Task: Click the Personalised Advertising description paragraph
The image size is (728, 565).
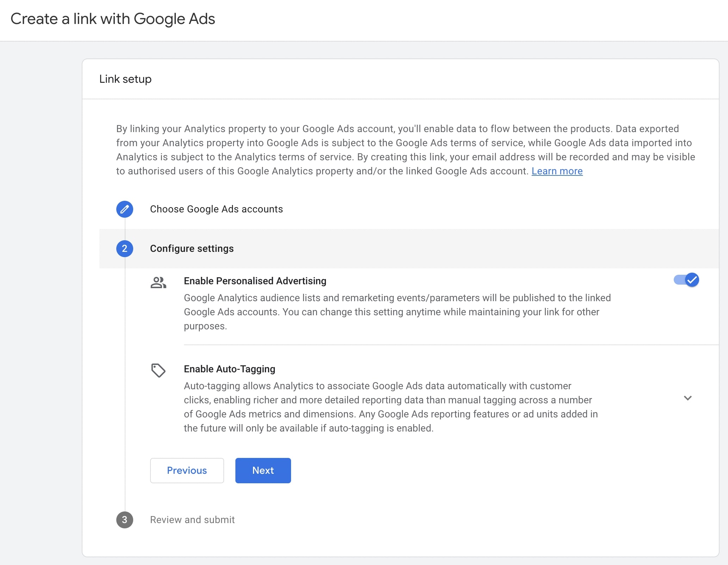Action: pyautogui.click(x=397, y=312)
